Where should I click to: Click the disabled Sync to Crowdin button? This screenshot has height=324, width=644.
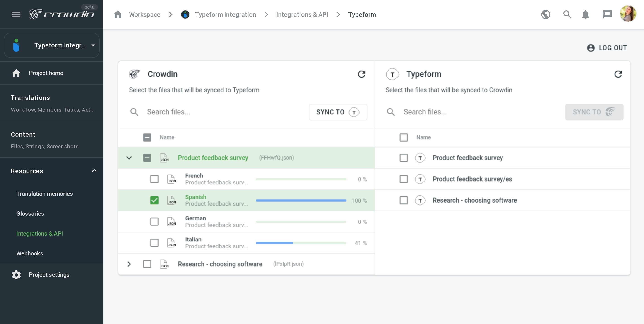coord(594,112)
